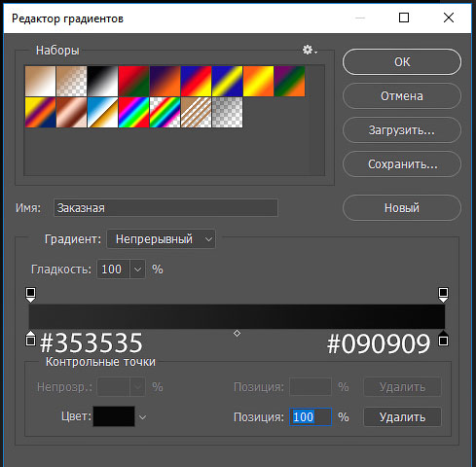The height and width of the screenshot is (467, 476).
Task: Close the Редактор градиентов dialog
Action: (449, 18)
